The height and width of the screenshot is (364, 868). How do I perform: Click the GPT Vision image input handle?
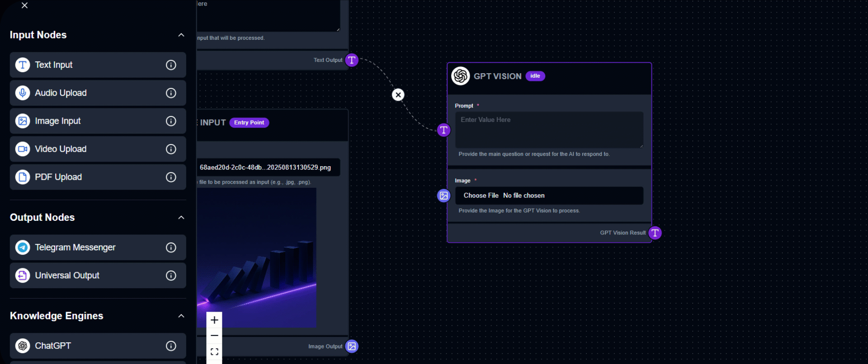(x=443, y=196)
